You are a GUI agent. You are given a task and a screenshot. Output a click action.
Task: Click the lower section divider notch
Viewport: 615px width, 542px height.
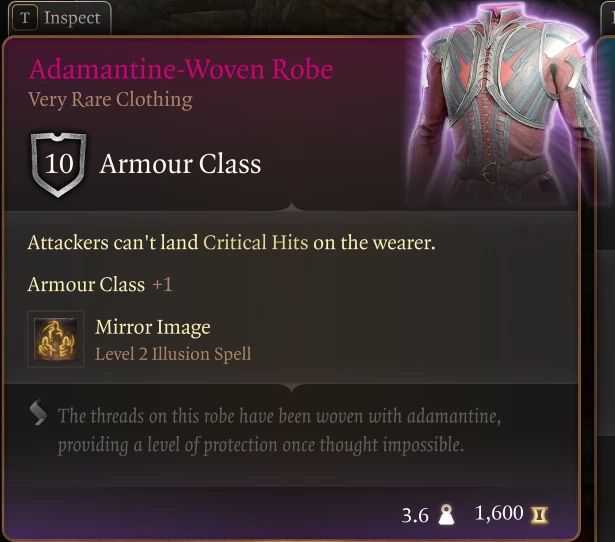click(291, 387)
